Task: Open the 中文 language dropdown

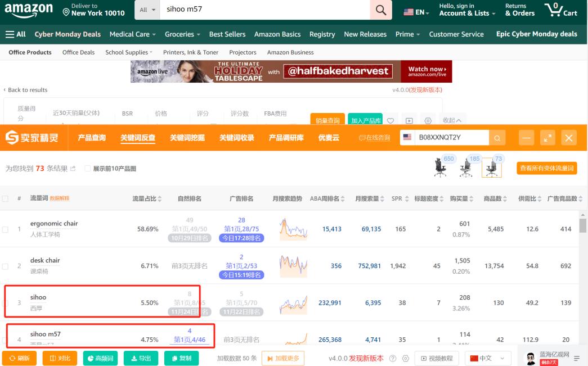Action: pyautogui.click(x=487, y=359)
